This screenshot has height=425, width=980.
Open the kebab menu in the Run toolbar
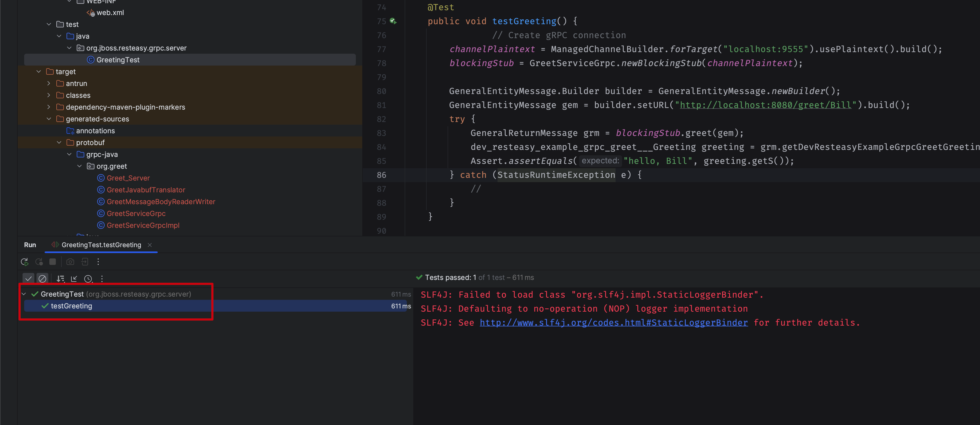point(98,262)
